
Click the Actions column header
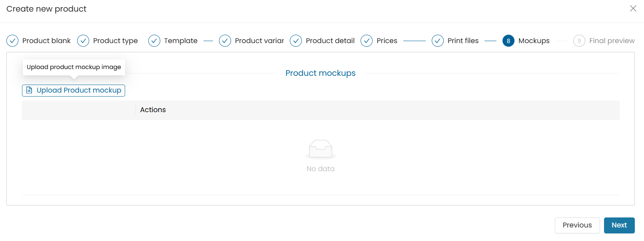153,110
